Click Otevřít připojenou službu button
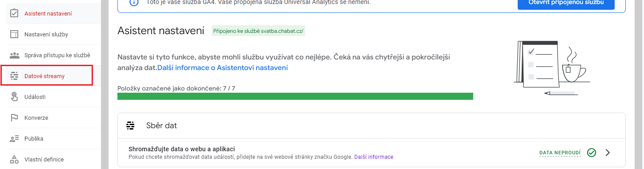The image size is (644, 169). point(566,4)
